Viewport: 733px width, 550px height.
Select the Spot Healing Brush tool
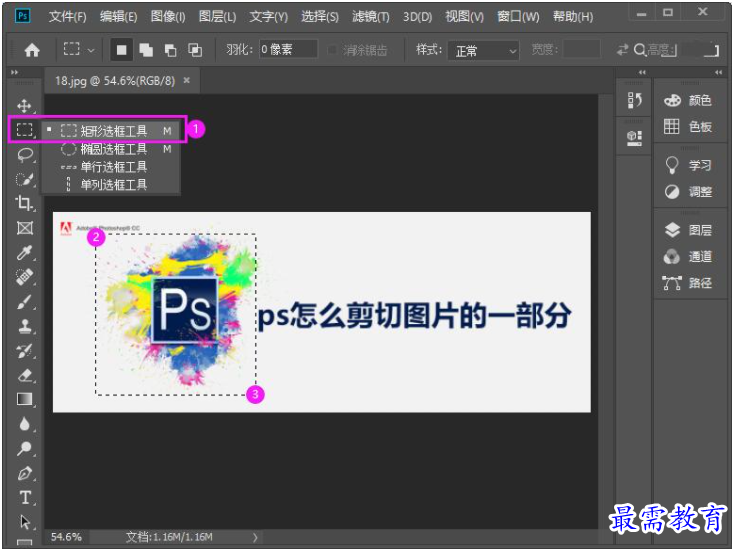click(x=24, y=277)
